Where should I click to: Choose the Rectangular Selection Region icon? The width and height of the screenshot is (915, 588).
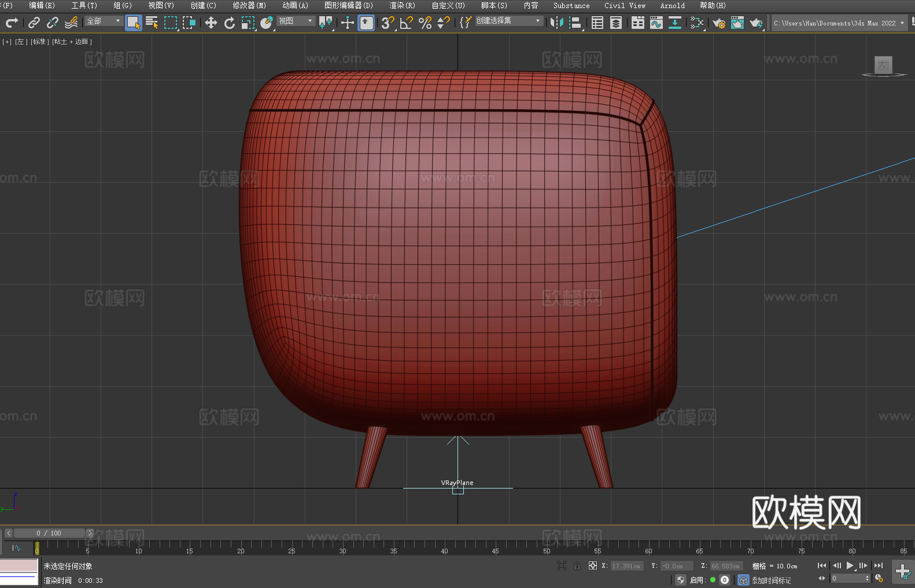pos(171,23)
